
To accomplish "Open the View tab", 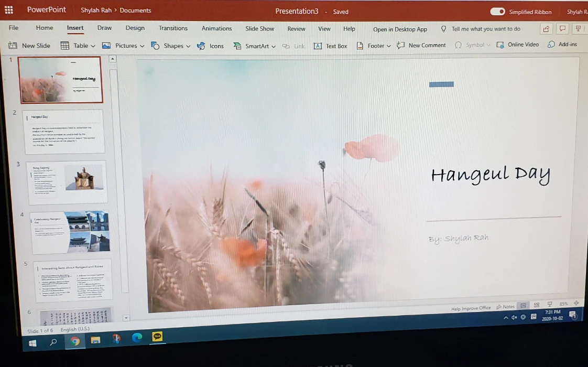I will pyautogui.click(x=324, y=28).
